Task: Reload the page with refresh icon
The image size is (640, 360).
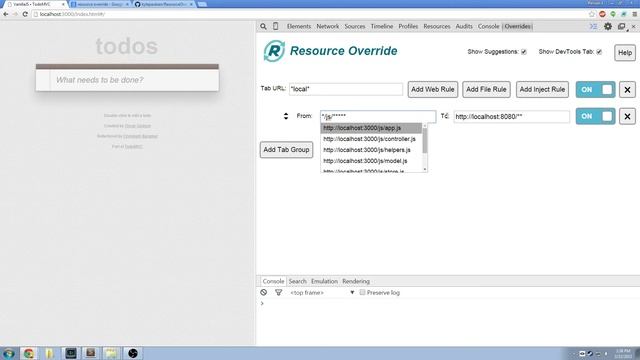Action: coord(25,14)
